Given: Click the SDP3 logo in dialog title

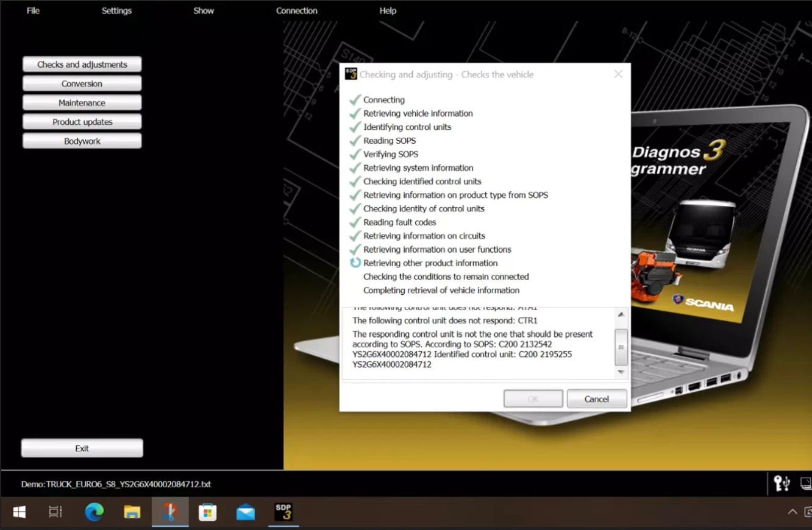Looking at the screenshot, I should (351, 74).
